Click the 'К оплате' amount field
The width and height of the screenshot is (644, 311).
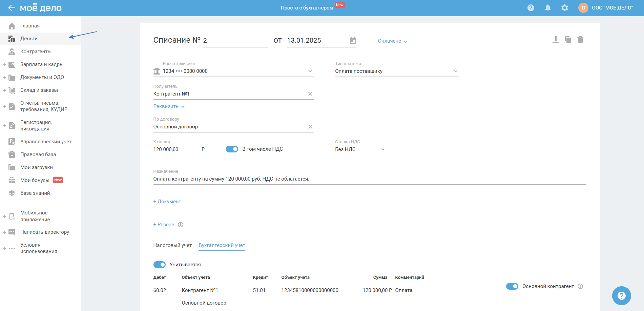pyautogui.click(x=175, y=149)
